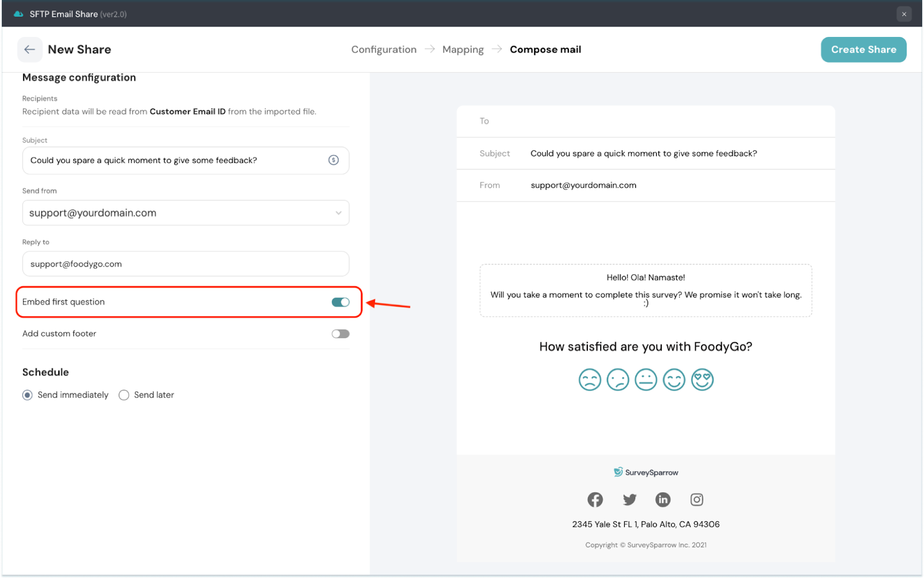Screen dimensions: 924x579
Task: Choose the heart-eyes smiley rating
Action: (x=702, y=380)
